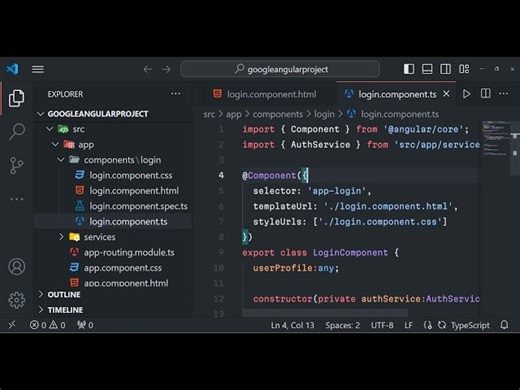Click the login breadcrumb segment
Image resolution: width=520 pixels, height=390 pixels.
coord(324,114)
